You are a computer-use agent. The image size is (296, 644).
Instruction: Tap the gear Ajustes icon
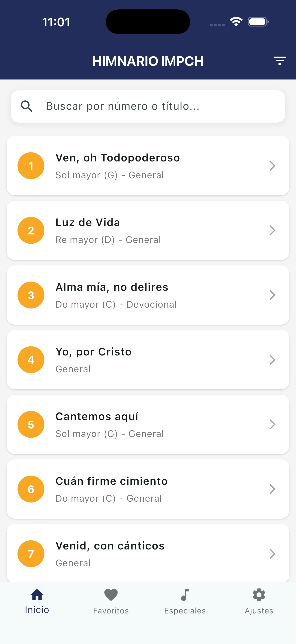coord(259,595)
